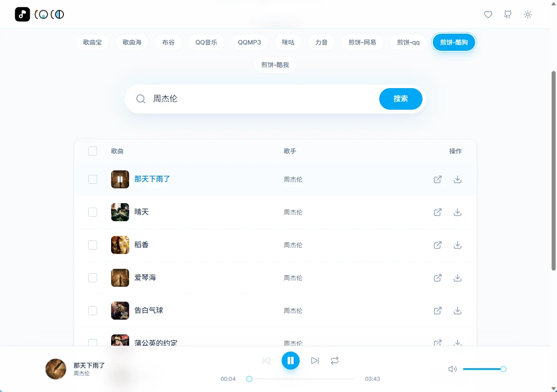Pause via the 那天下雨了 row cover overlay
The width and height of the screenshot is (557, 392).
(x=120, y=179)
